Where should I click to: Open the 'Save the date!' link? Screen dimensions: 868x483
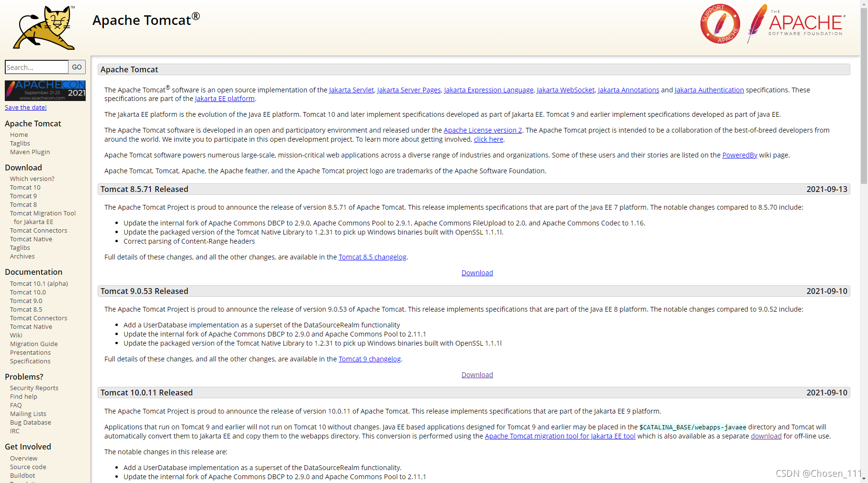pos(26,108)
